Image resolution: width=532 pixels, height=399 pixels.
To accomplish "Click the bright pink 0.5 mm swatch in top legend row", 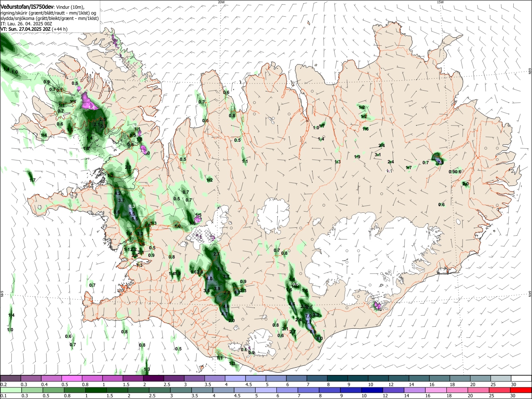I will [71, 378].
